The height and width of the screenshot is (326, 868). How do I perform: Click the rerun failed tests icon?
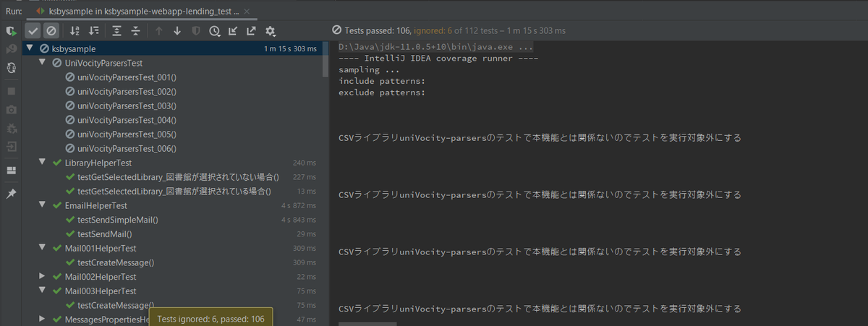point(11,49)
